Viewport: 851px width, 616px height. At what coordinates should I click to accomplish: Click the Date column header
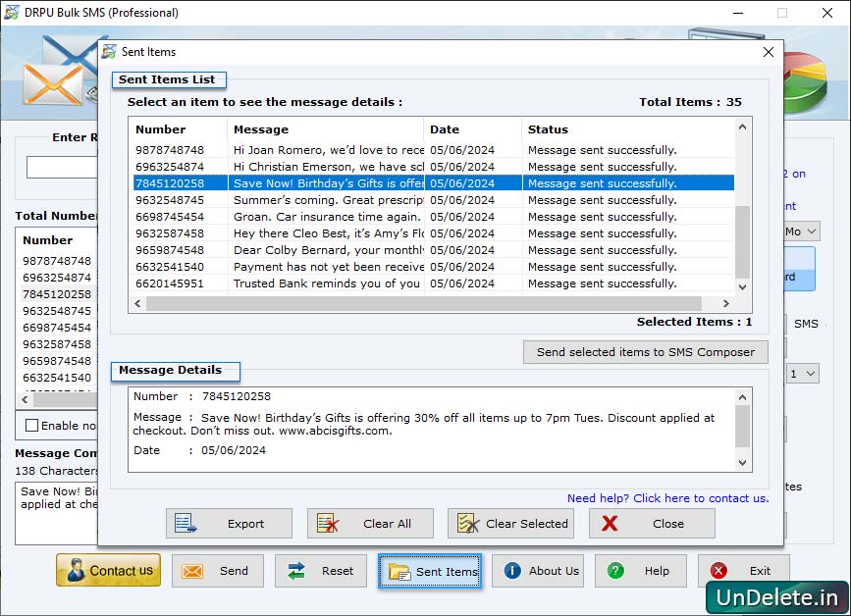click(473, 129)
